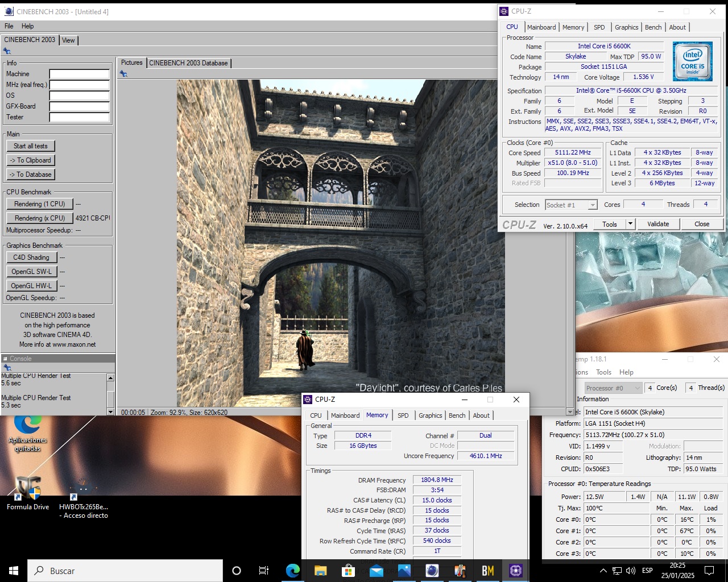Select the CINEBENCH 2003 Database tab

(x=188, y=63)
